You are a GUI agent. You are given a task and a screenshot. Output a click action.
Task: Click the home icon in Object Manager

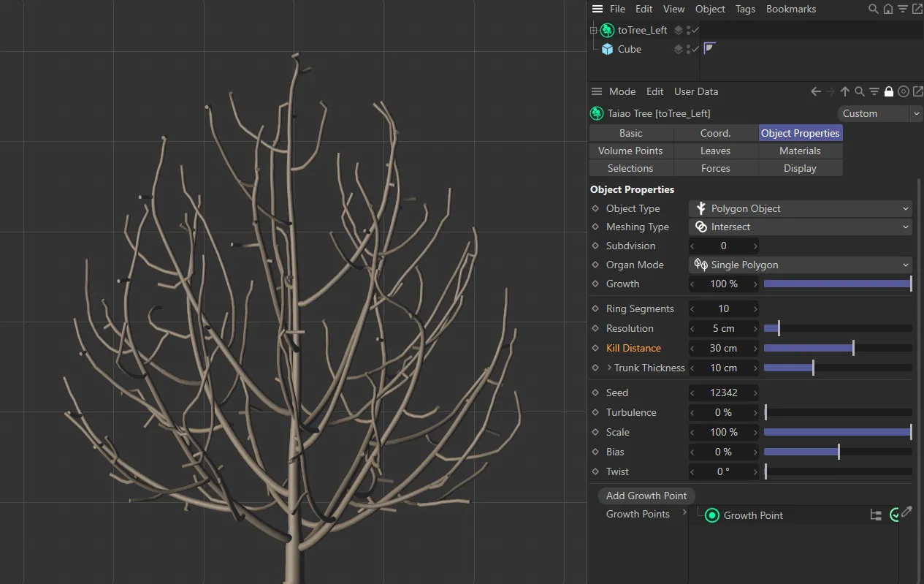887,9
